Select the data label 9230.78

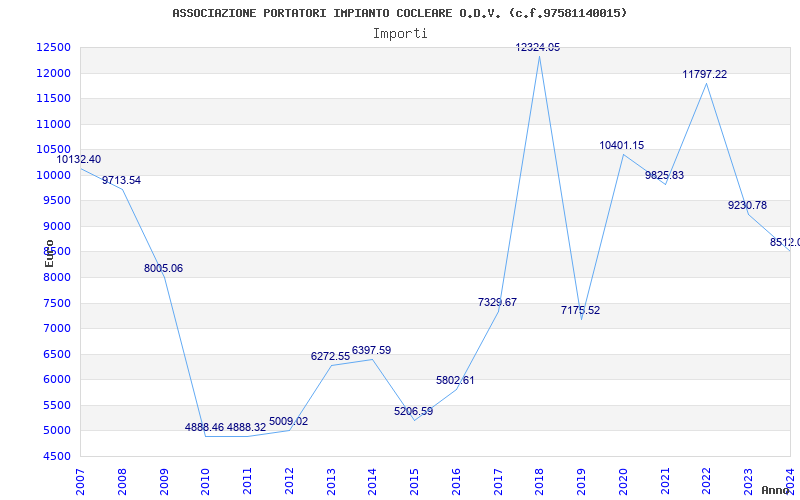pos(747,205)
